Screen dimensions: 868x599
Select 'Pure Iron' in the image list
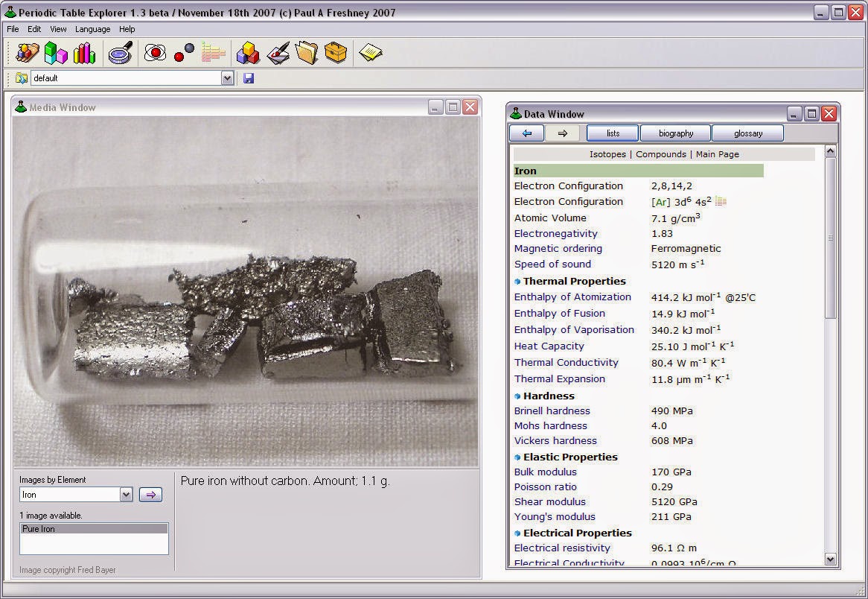pyautogui.click(x=39, y=529)
